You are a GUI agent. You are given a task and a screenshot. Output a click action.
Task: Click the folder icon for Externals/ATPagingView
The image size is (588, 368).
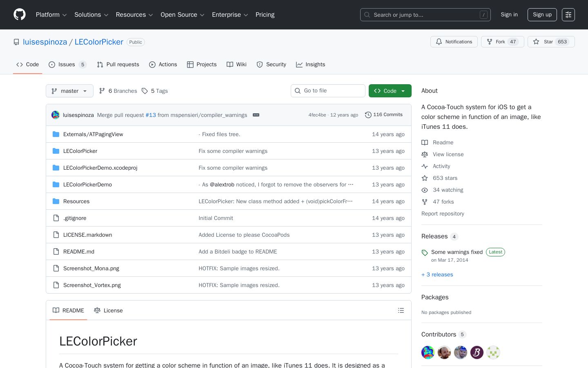pos(56,134)
